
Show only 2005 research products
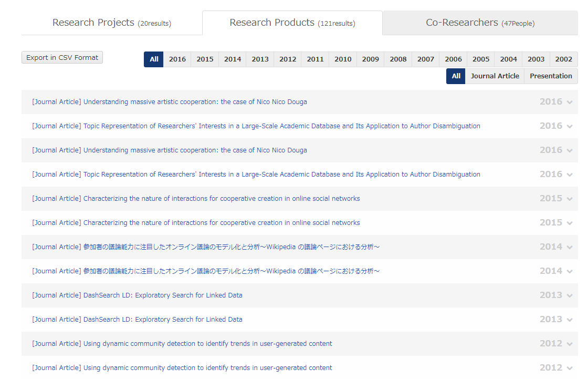[x=481, y=59]
